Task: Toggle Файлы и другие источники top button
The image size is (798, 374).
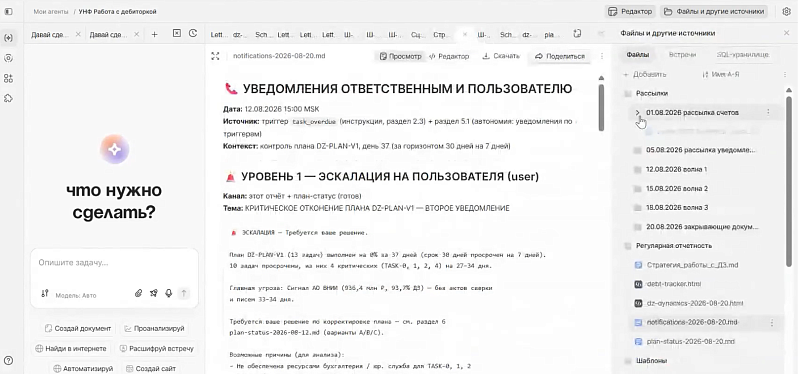Action: [x=715, y=11]
